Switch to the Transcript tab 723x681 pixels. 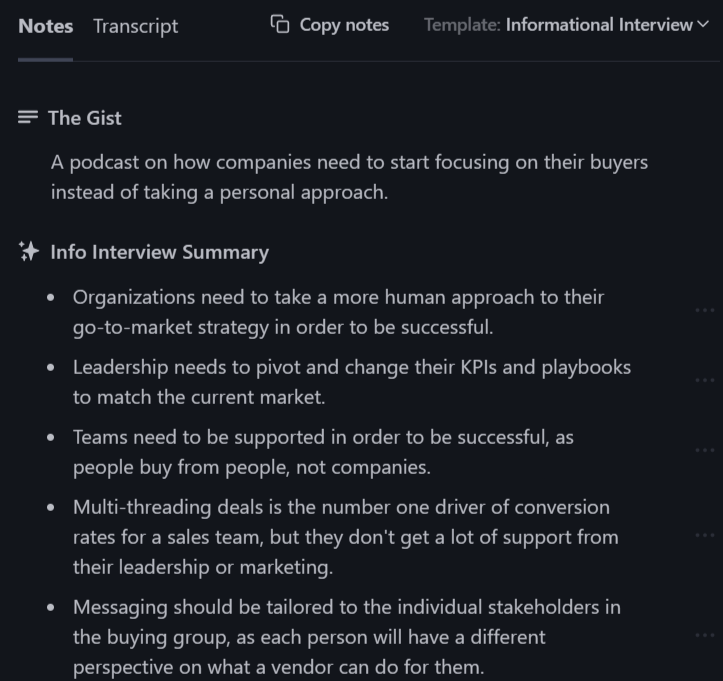tap(136, 27)
